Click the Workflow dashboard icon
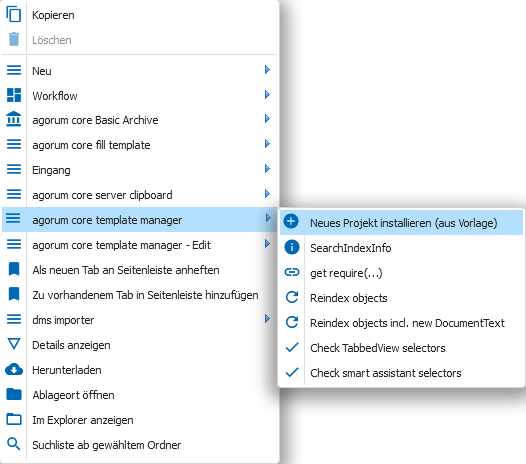The image size is (526, 464). click(x=14, y=95)
